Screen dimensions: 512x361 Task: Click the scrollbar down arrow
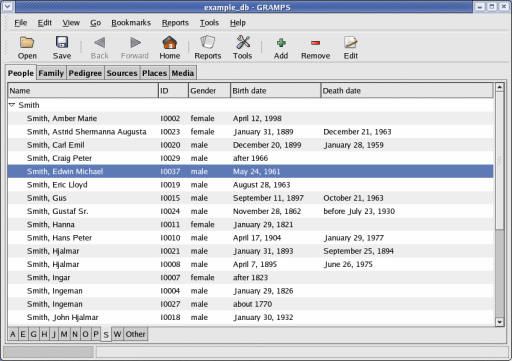[x=499, y=322]
